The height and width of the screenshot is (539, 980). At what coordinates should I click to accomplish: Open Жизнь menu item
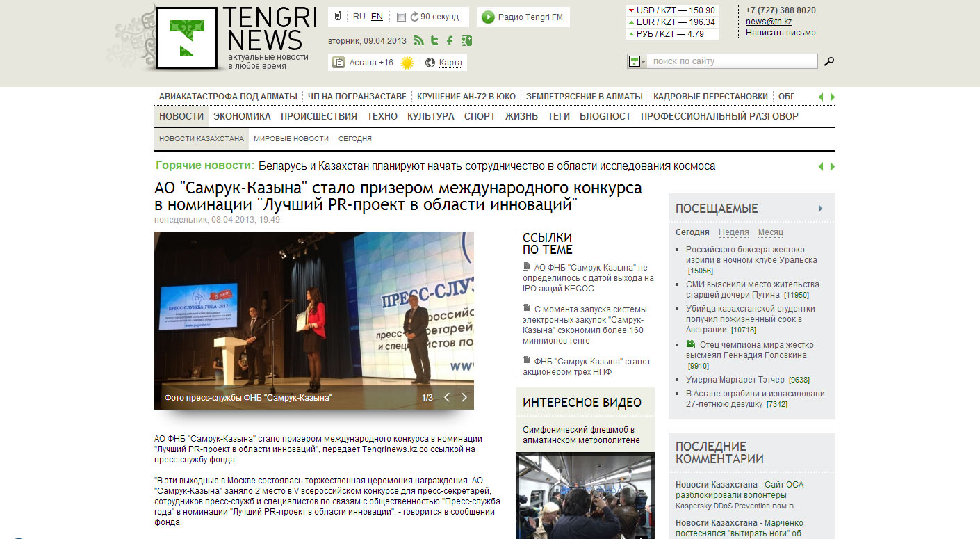[521, 116]
